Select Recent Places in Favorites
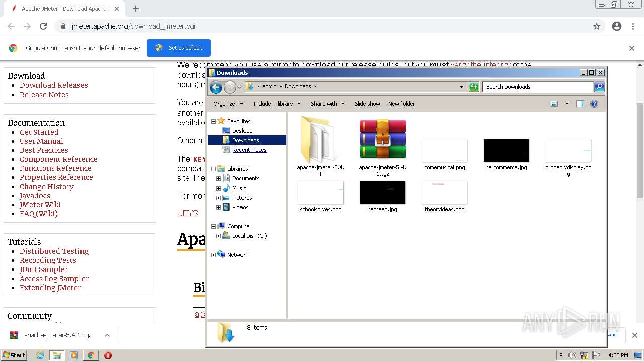 pos(249,150)
